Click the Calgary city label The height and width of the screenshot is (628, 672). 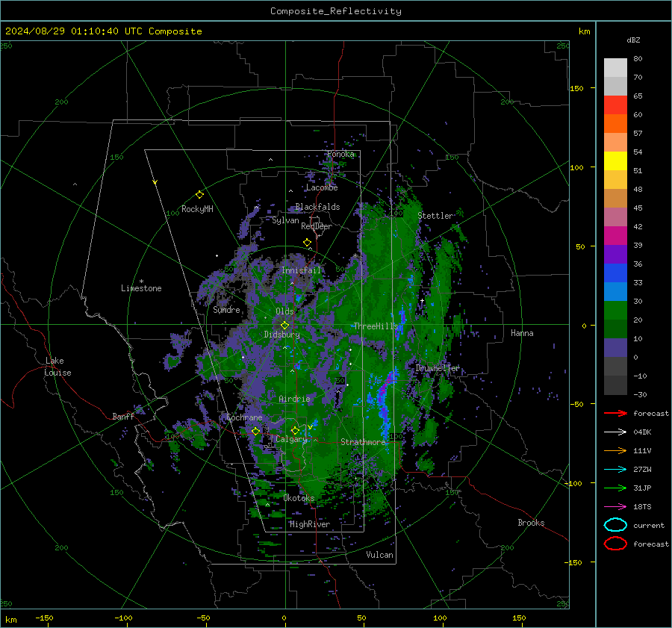pos(291,439)
